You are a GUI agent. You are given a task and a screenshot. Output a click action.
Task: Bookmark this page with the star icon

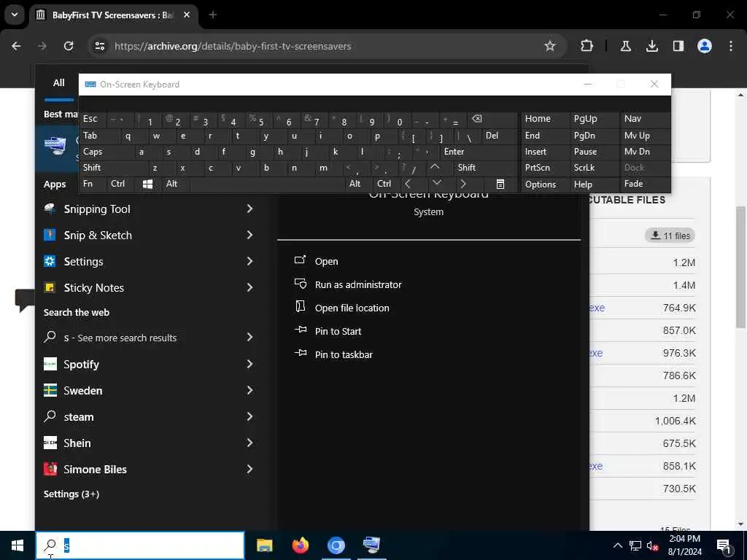pyautogui.click(x=550, y=46)
